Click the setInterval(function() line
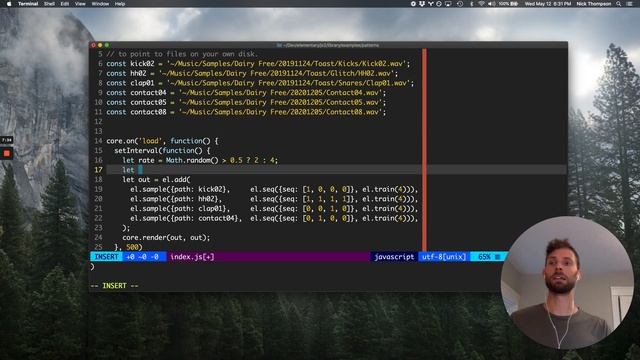 162,151
